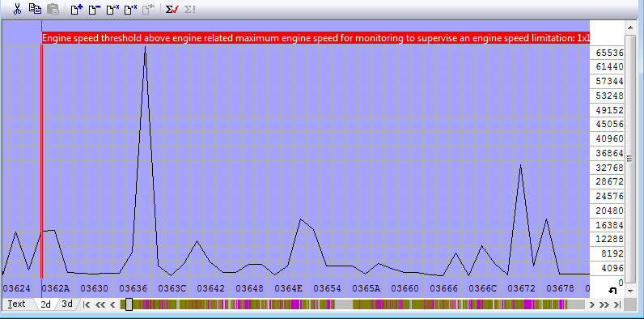This screenshot has width=644, height=319.
Task: Click the 8192 value on the axis
Action: (612, 253)
